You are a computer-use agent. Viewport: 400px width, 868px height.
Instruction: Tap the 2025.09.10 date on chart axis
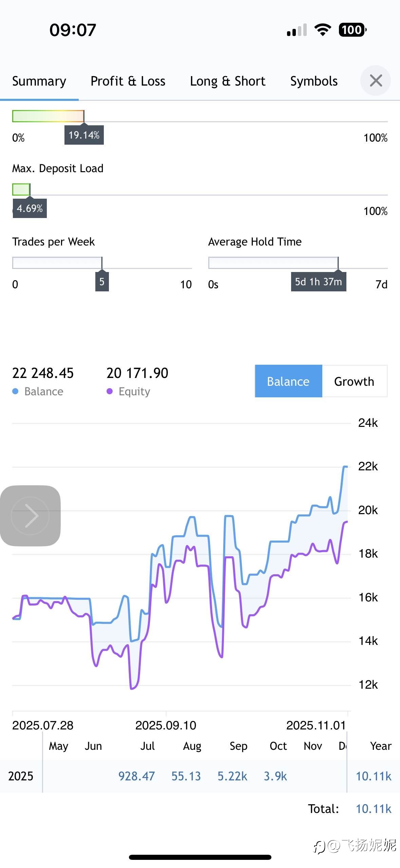tap(166, 725)
